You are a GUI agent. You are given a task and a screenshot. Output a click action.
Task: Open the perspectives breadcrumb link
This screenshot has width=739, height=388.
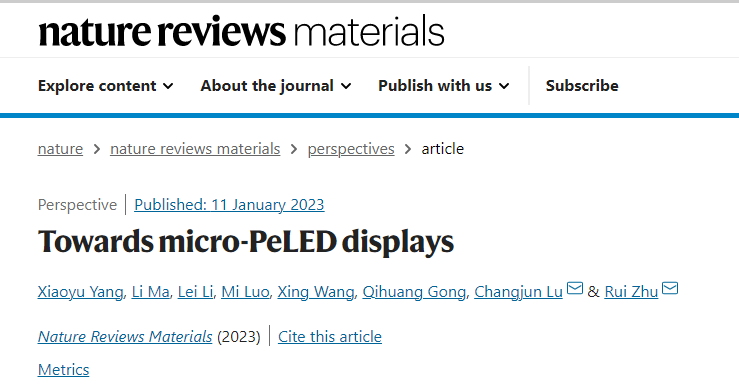[x=351, y=149]
